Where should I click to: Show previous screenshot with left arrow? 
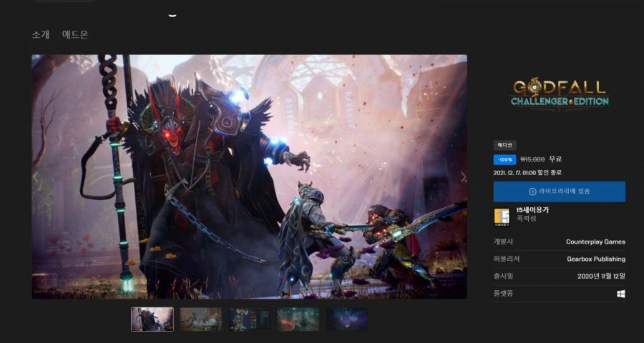click(x=35, y=177)
